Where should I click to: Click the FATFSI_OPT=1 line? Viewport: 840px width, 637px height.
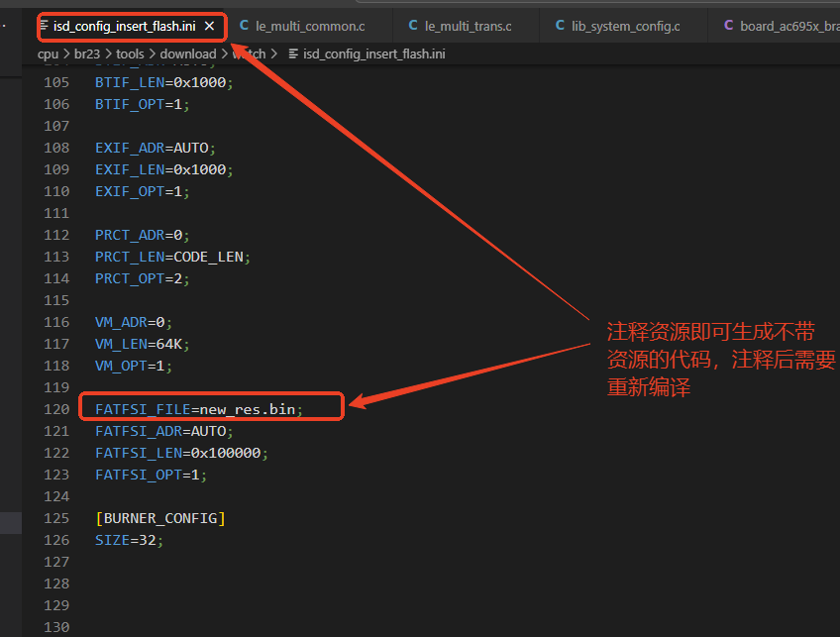point(151,476)
